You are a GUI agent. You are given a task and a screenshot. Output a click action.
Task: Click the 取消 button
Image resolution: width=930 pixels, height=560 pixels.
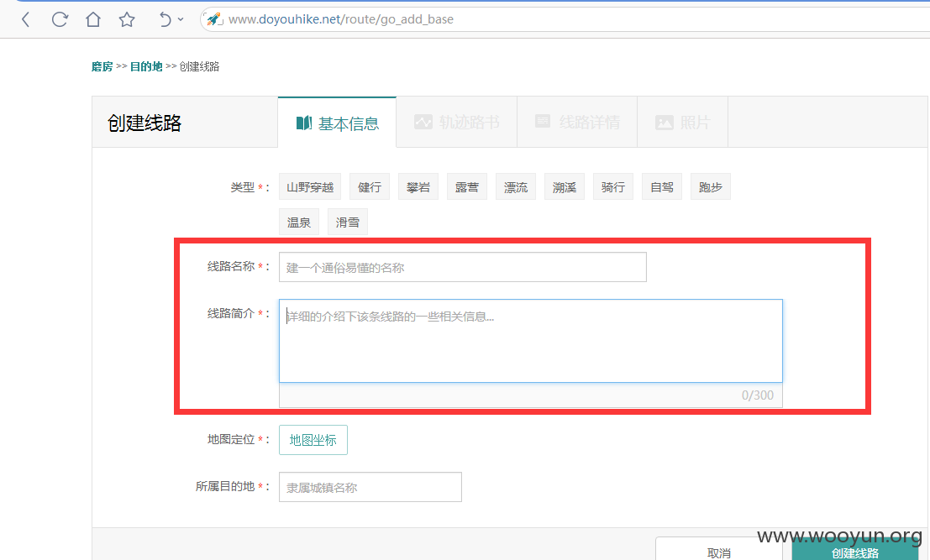tap(719, 551)
